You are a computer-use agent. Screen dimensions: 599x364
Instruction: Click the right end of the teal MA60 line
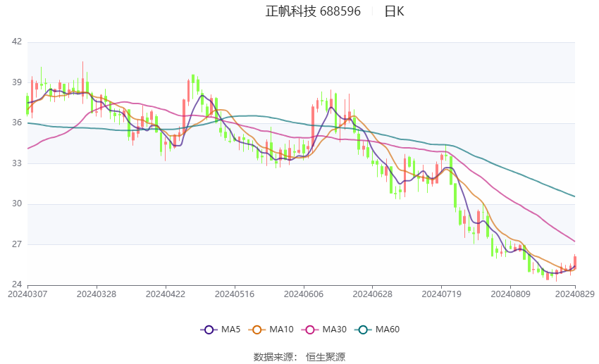tap(574, 196)
